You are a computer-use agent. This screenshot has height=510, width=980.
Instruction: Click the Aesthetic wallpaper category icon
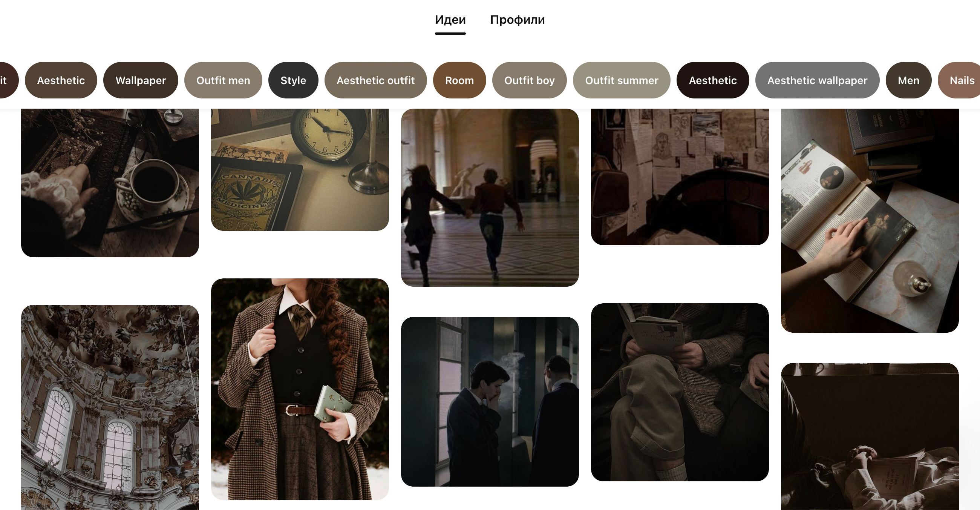[817, 80]
